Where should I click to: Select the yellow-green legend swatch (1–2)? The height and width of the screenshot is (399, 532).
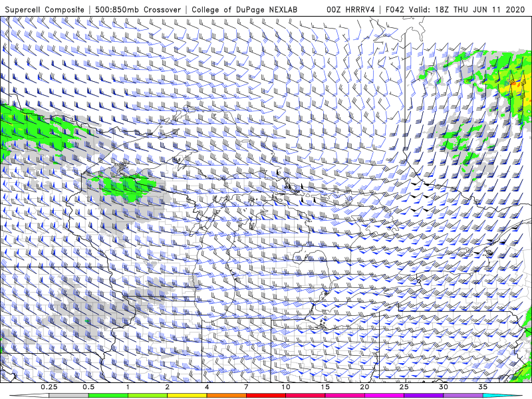(148, 396)
